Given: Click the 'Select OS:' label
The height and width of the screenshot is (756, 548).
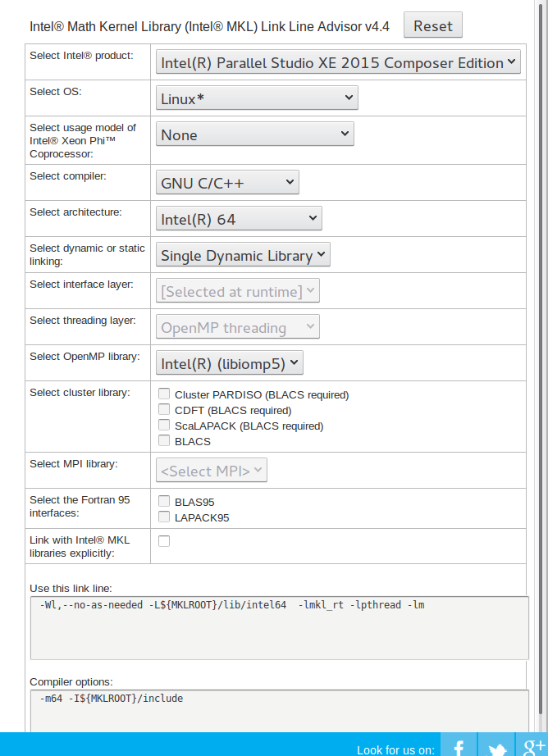Looking at the screenshot, I should [x=56, y=92].
